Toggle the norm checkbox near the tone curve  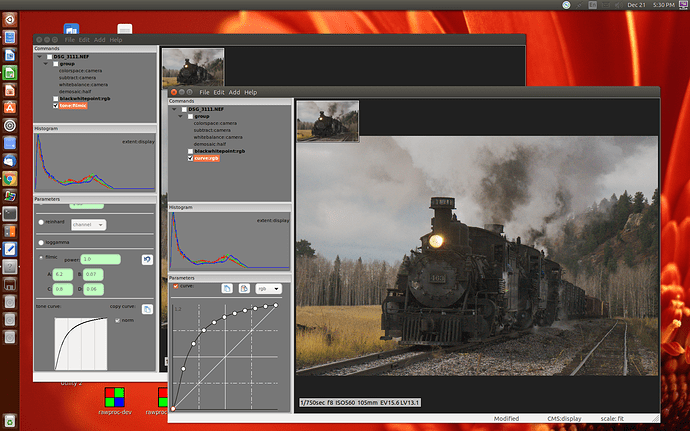[x=117, y=320]
